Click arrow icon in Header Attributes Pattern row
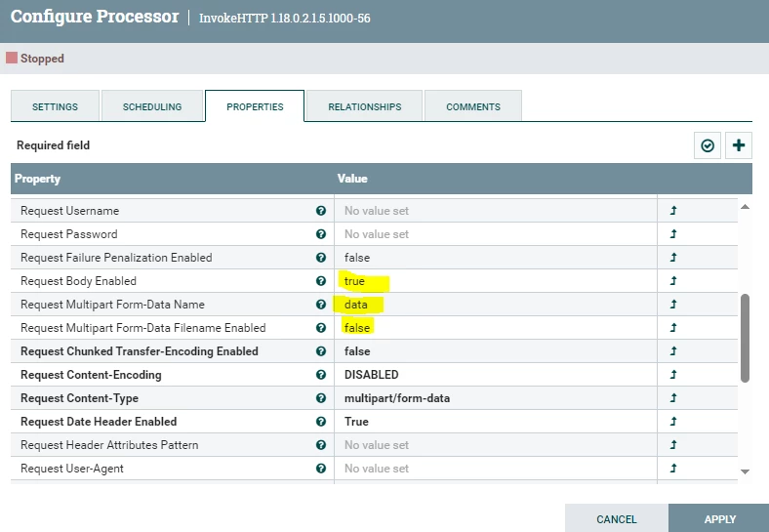This screenshot has height=532, width=769. (673, 445)
